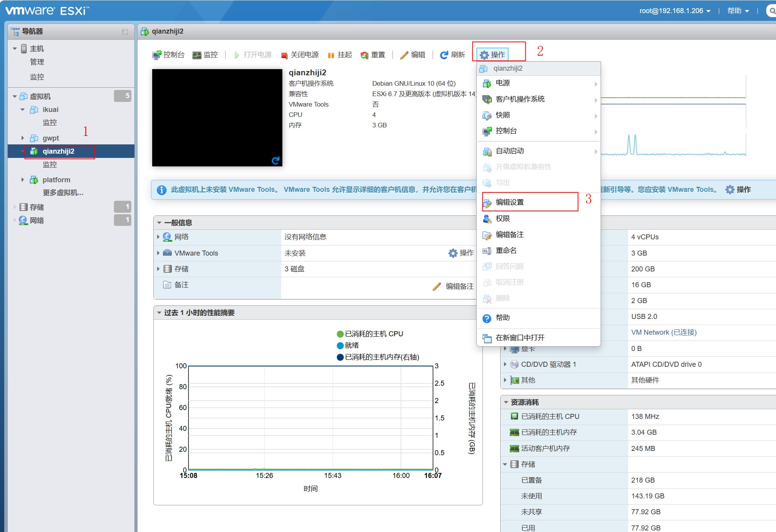Select 重命名 rename menu entry
This screenshot has height=532, width=776.
538,251
